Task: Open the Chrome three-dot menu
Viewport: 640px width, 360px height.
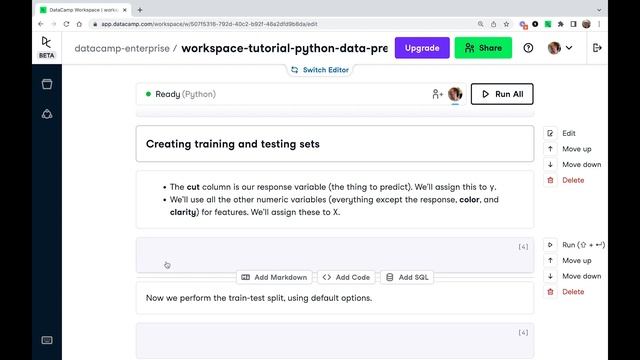Action: tap(599, 24)
